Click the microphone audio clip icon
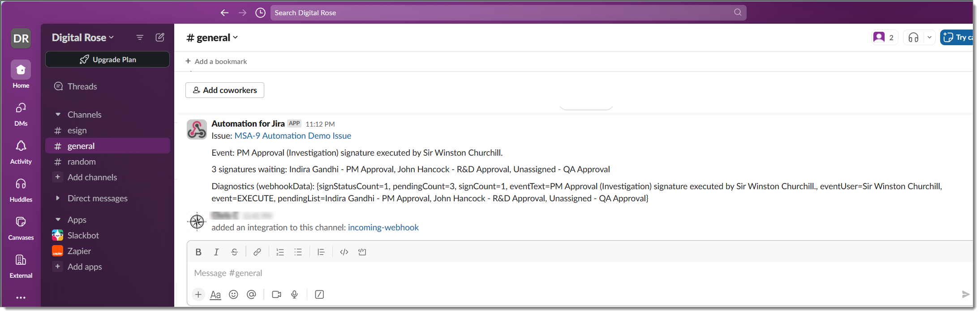This screenshot has height=314, width=980. 294,294
